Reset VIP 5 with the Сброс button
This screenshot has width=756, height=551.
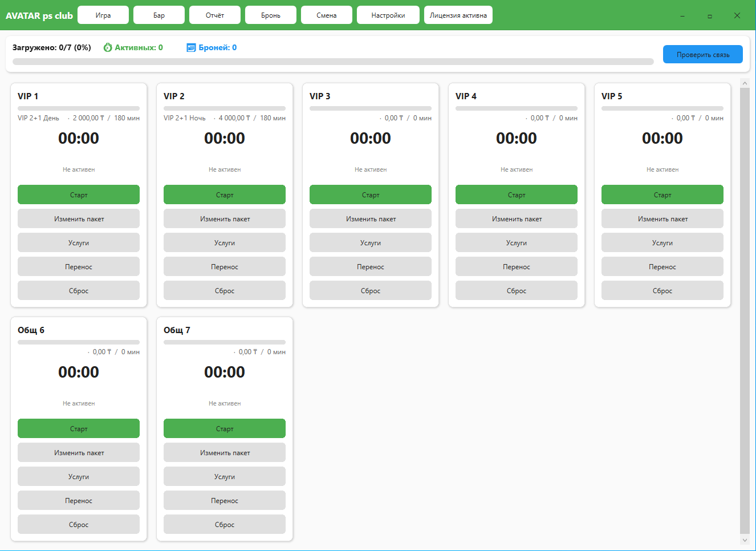point(662,290)
